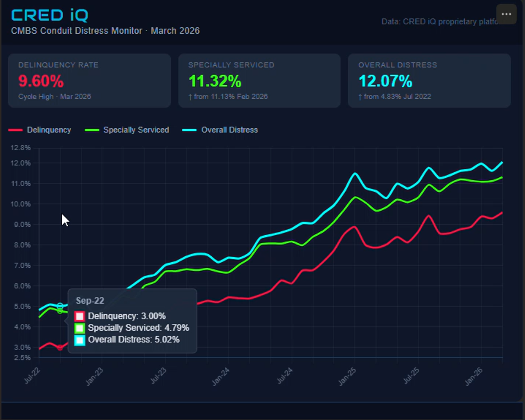Click the green Specially Serviced tooltip swatch
The height and width of the screenshot is (420, 525).
[80, 328]
